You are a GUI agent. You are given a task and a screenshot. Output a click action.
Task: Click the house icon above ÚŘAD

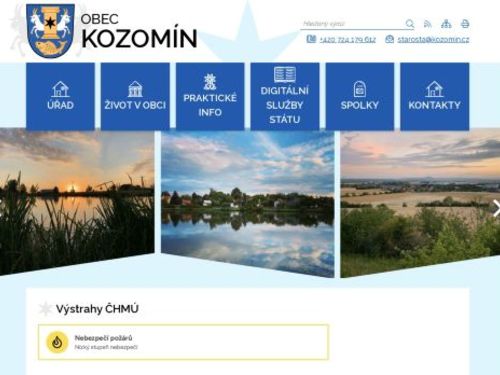(x=60, y=89)
